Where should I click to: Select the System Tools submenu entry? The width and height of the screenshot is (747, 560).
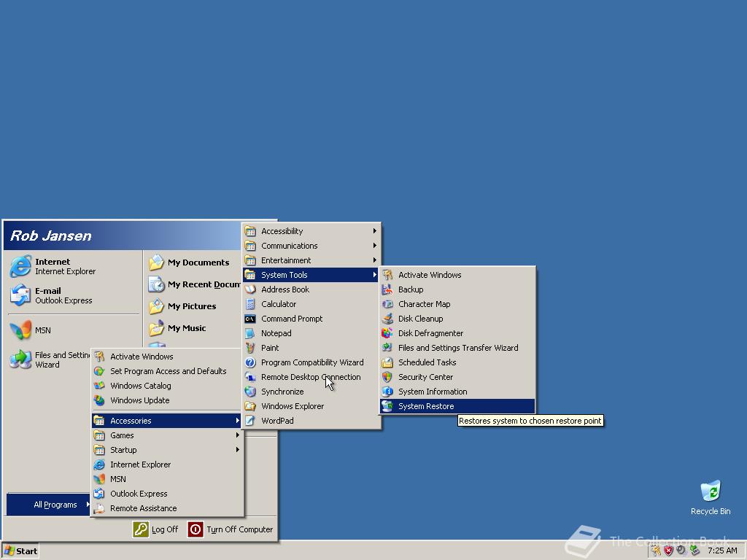tap(311, 275)
